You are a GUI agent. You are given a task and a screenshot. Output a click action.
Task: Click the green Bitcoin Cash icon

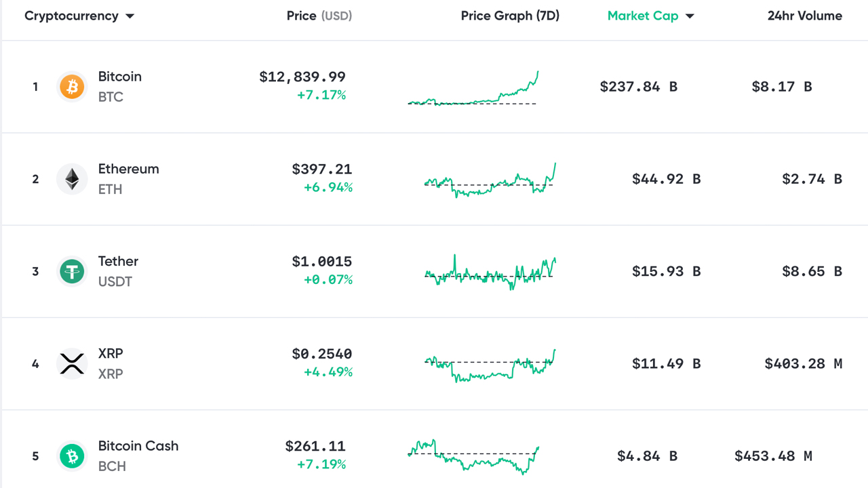click(x=71, y=456)
